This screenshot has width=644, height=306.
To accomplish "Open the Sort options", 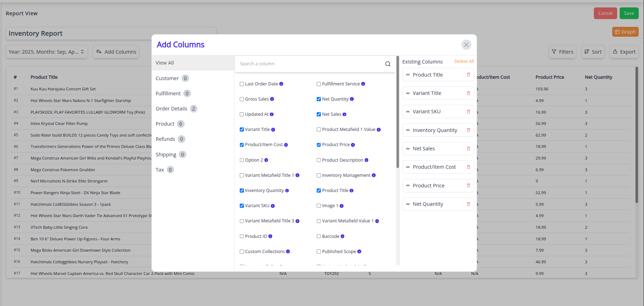I will pyautogui.click(x=593, y=52).
